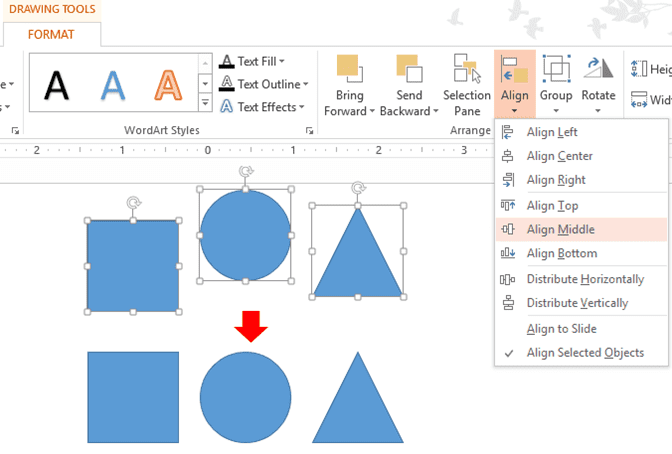This screenshot has height=454, width=672.
Task: Open the Selection Pane
Action: [467, 86]
